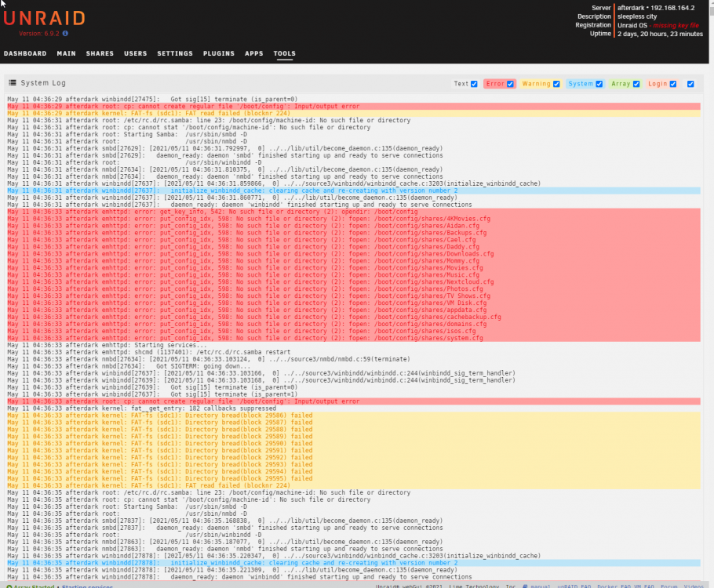Click uptime '2 days, 20 hours, 23 minutes'
The image size is (714, 588).
[x=661, y=34]
